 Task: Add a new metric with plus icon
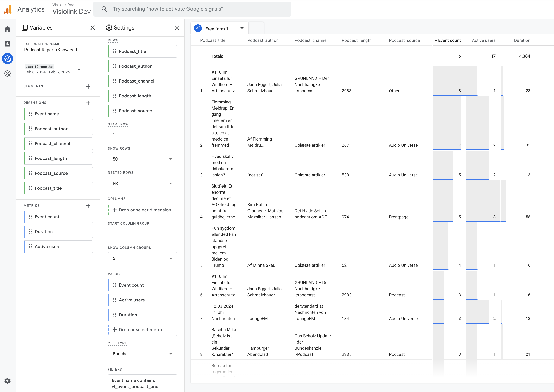click(88, 206)
